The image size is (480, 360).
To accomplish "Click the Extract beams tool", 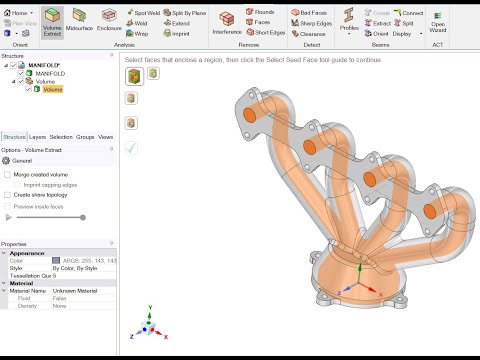I will tap(378, 23).
